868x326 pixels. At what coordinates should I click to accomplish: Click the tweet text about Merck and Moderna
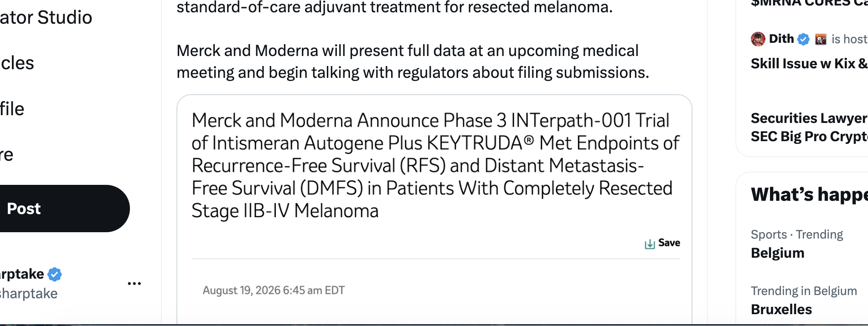click(413, 61)
